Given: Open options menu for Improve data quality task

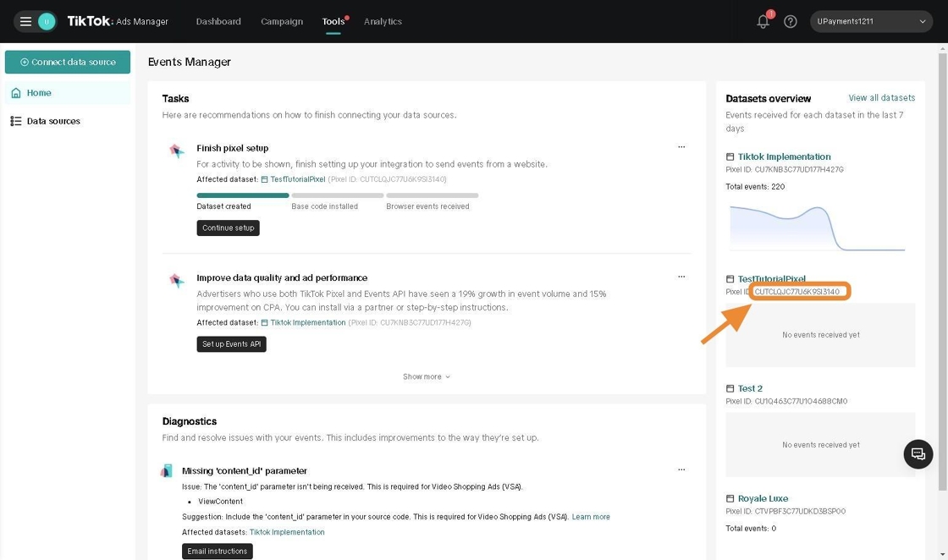Looking at the screenshot, I should point(681,277).
